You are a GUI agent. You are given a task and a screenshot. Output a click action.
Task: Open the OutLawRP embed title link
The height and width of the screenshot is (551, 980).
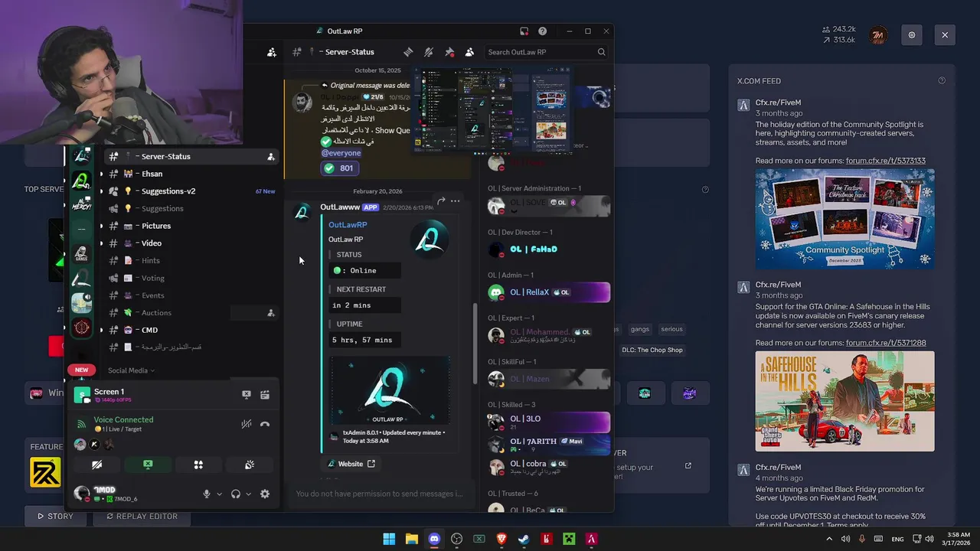click(x=348, y=225)
